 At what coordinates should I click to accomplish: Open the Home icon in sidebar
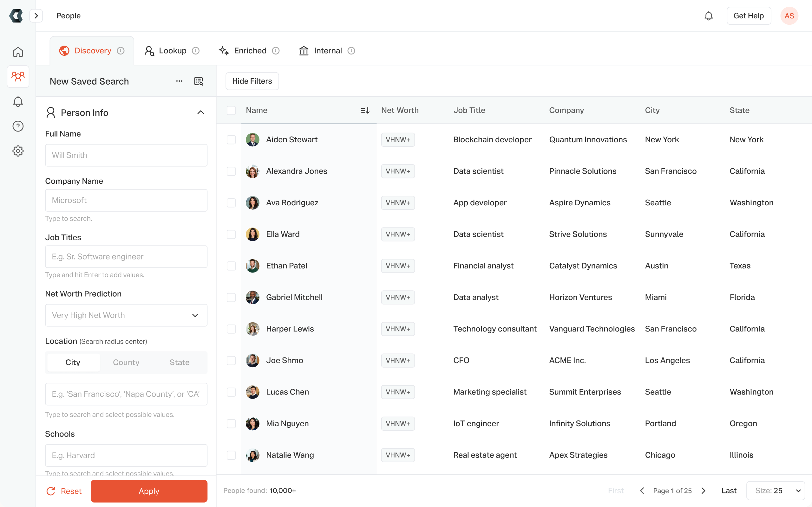18,52
